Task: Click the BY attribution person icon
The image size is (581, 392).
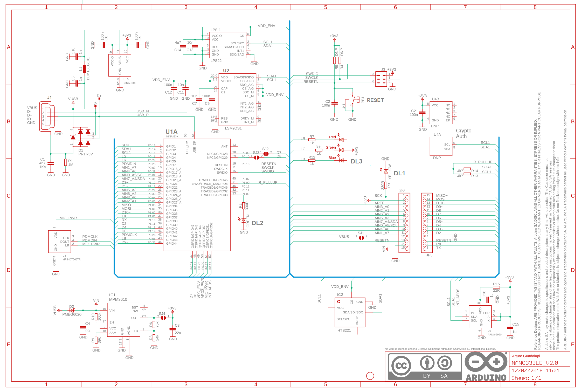Action: coord(427,363)
